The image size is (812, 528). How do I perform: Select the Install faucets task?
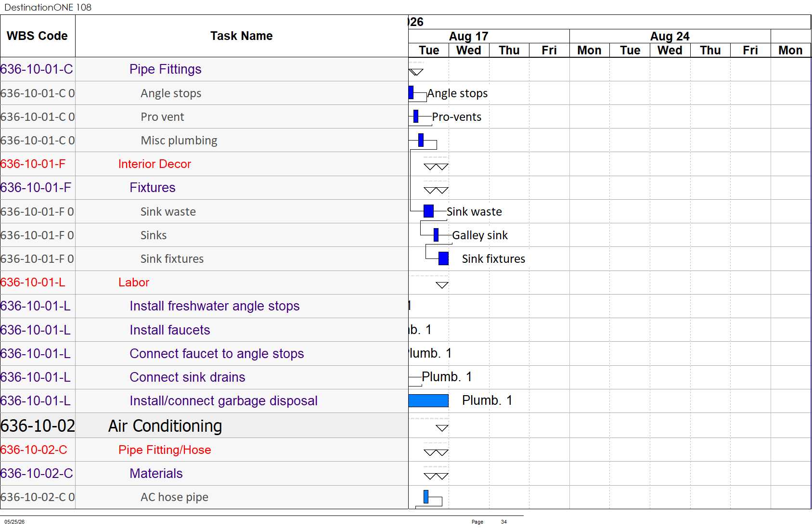pos(170,330)
